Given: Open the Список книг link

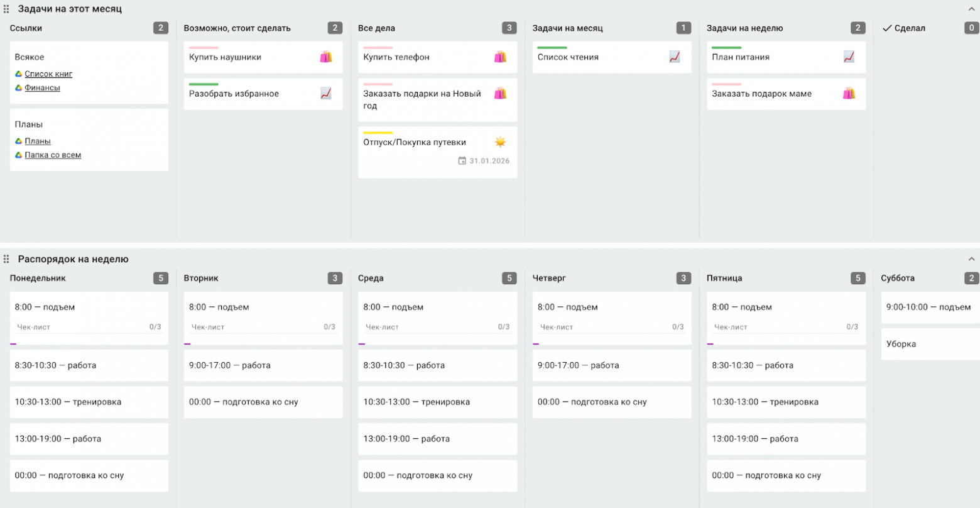Looking at the screenshot, I should [48, 74].
